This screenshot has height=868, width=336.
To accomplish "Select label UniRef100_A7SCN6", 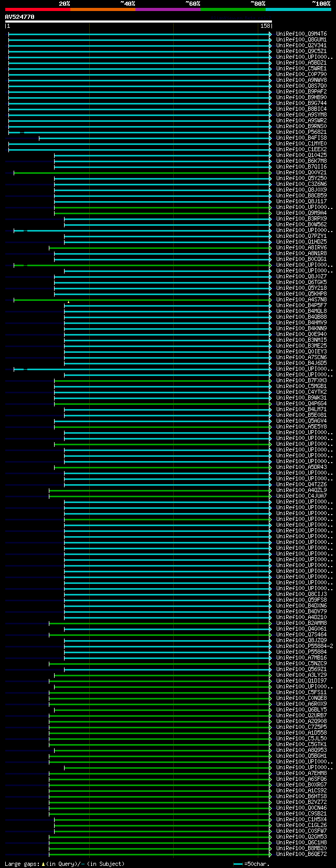I will click(x=301, y=357).
